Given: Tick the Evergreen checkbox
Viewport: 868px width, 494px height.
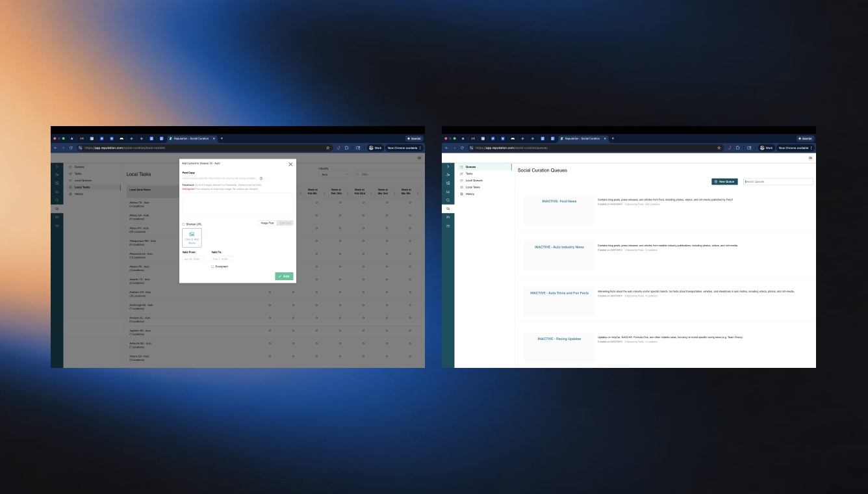Looking at the screenshot, I should [x=212, y=266].
